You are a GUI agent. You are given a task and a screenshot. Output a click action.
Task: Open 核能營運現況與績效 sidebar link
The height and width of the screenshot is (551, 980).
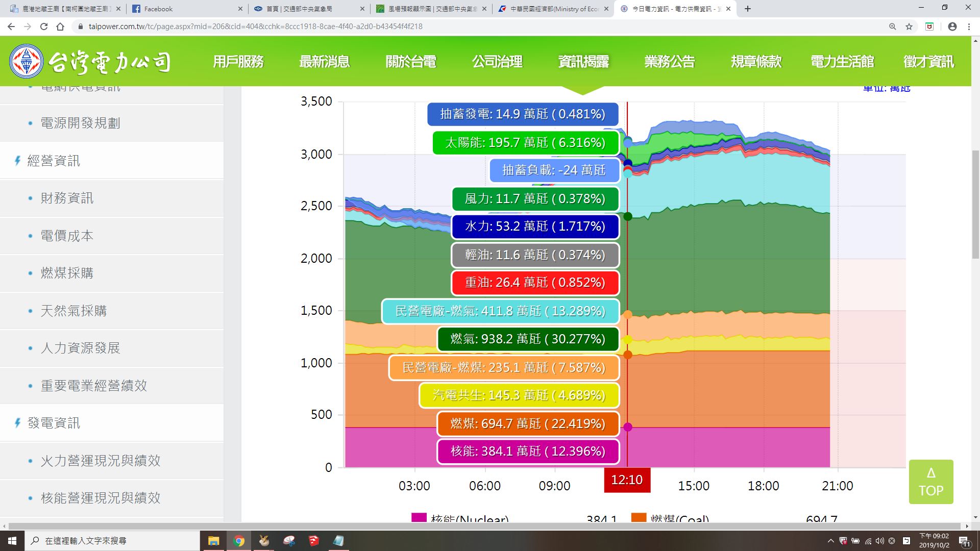112,498
